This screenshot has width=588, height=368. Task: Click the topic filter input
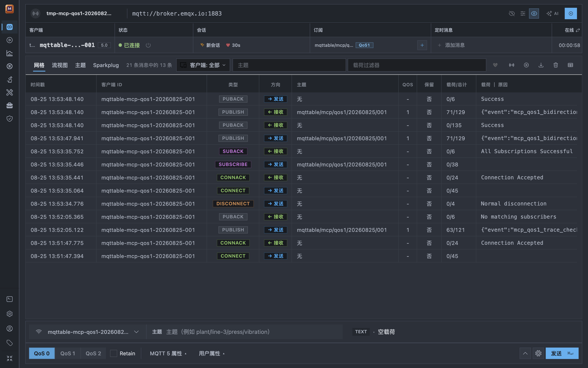click(x=289, y=65)
